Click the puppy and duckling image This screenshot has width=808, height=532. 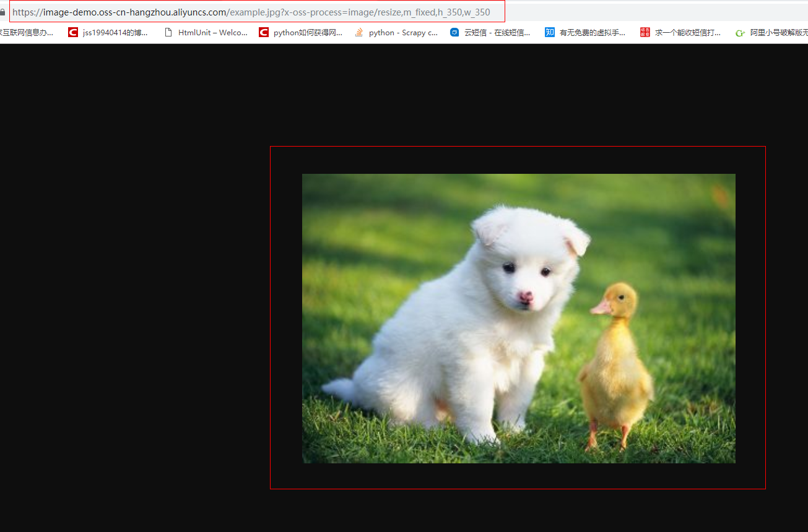(518, 317)
